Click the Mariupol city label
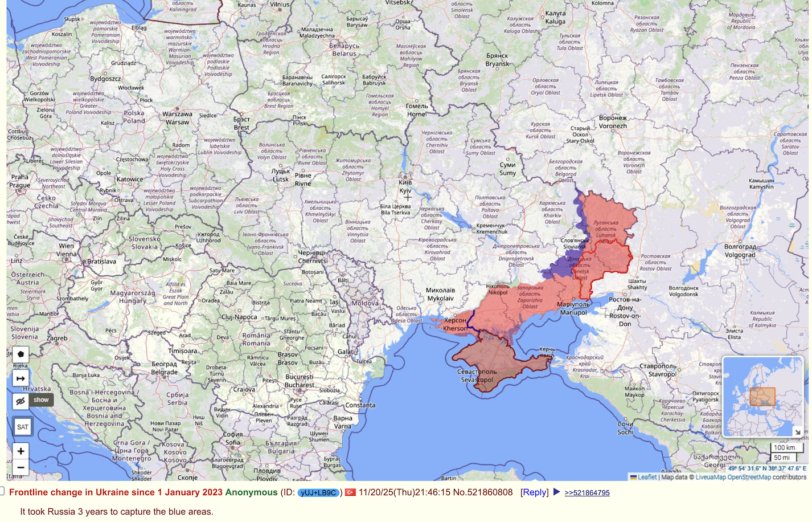The height and width of the screenshot is (522, 812). (573, 308)
